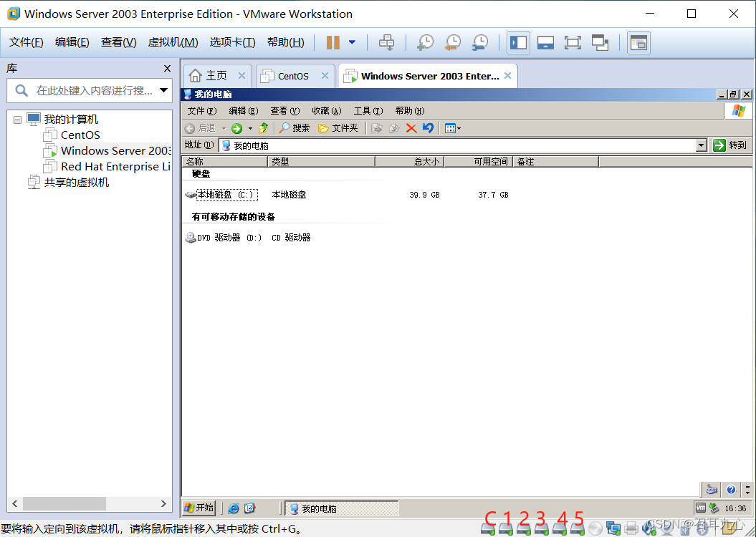Select Windows Server 2003 in library tree
Screen dimensions: 756x537
(x=115, y=151)
